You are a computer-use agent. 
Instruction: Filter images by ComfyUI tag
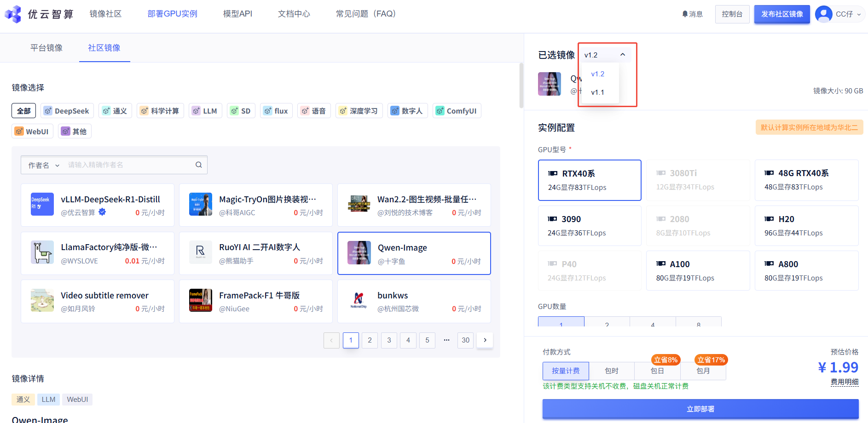(x=457, y=111)
